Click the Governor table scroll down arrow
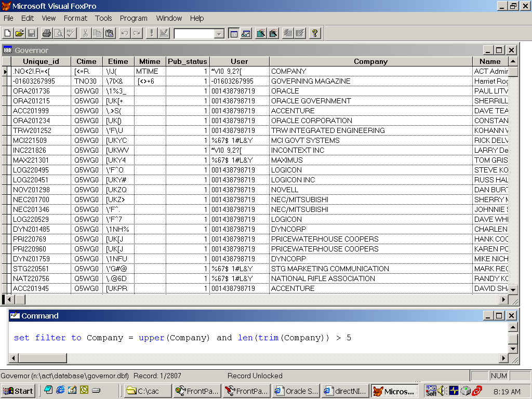Screen dimensions: 532x399 coord(513,290)
